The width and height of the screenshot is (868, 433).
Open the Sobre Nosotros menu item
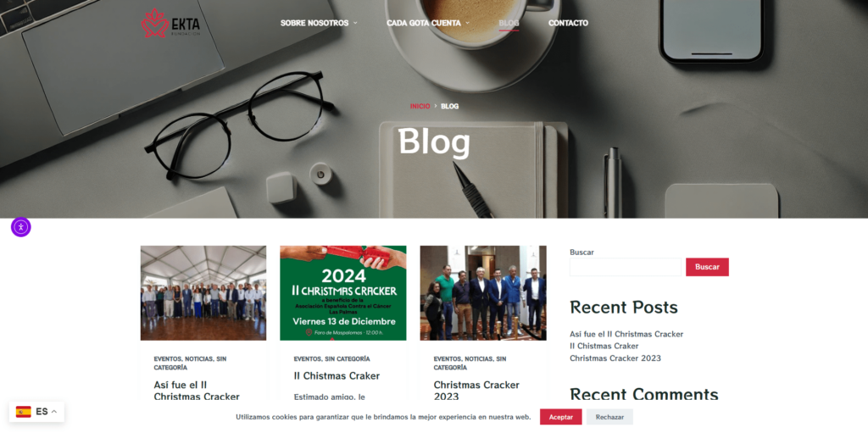314,23
